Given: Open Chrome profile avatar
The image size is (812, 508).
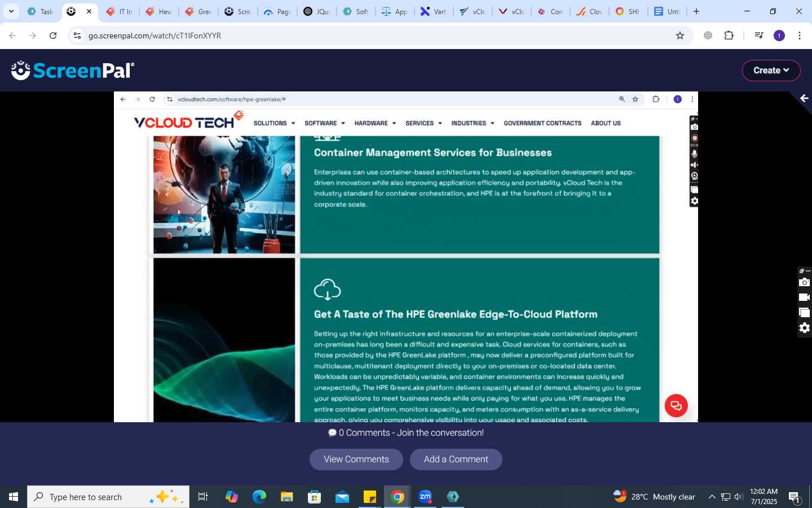Looking at the screenshot, I should coord(779,36).
